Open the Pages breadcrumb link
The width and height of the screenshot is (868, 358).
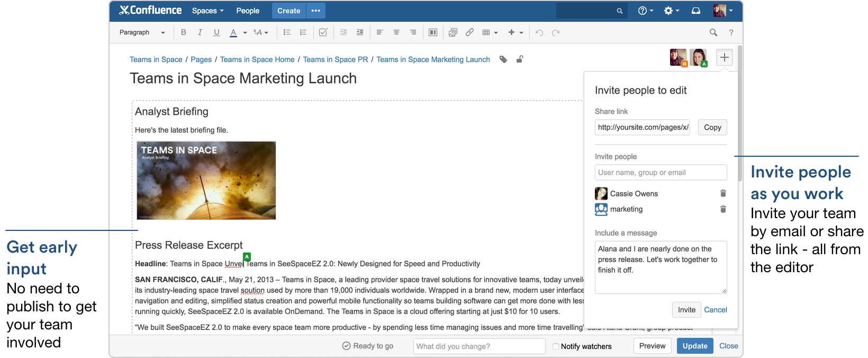(201, 59)
